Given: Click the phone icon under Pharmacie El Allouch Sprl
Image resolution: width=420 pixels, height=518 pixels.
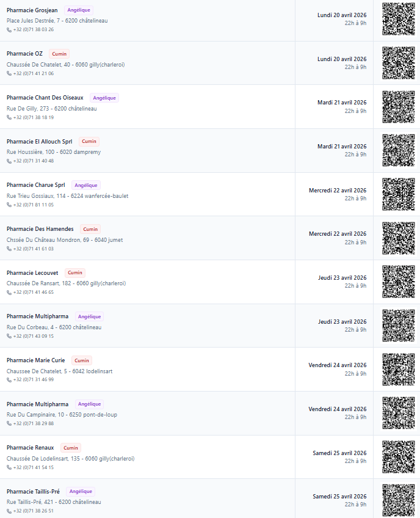Looking at the screenshot, I should [9, 161].
